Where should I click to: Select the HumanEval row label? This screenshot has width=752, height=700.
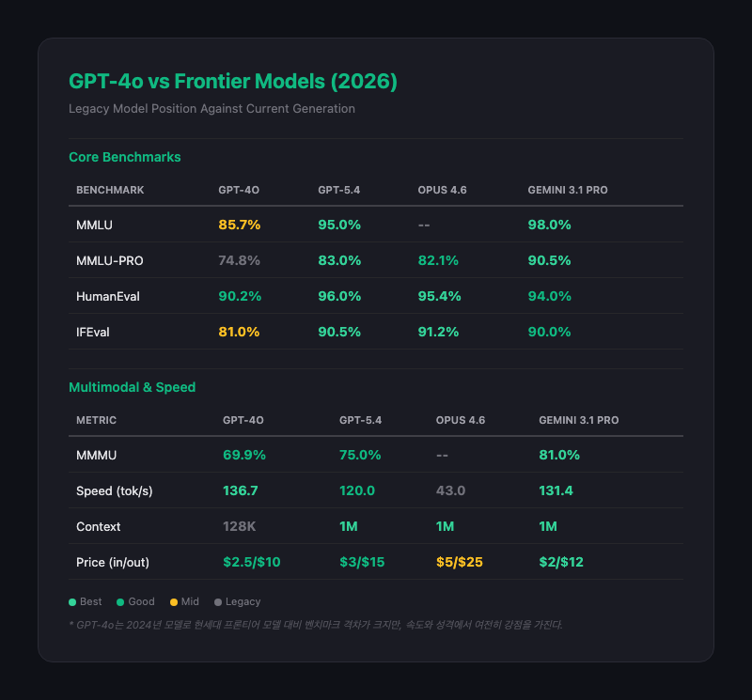click(x=109, y=296)
